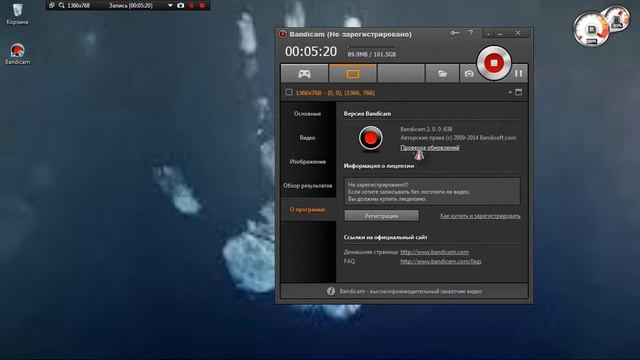
Task: Click the Bandicam 2.0.0.638 version text
Action: (426, 129)
